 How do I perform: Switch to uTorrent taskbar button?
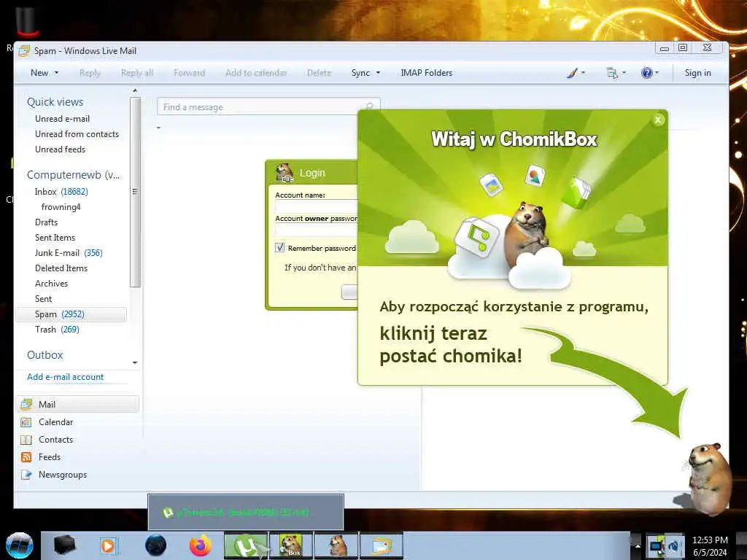pyautogui.click(x=246, y=545)
